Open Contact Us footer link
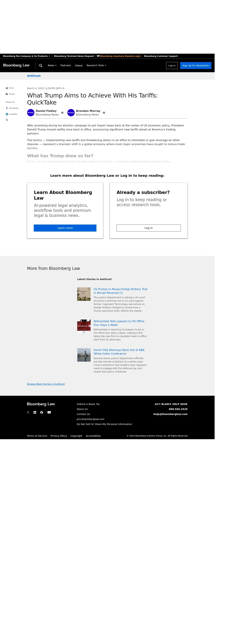 [x=83, y=414]
